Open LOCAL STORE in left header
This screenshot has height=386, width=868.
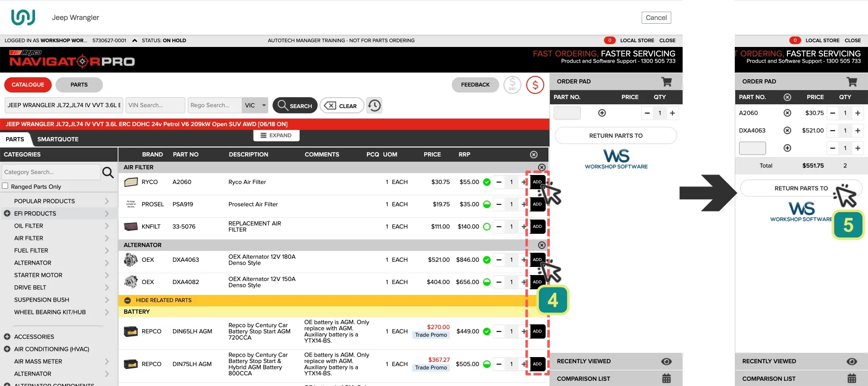tap(637, 41)
